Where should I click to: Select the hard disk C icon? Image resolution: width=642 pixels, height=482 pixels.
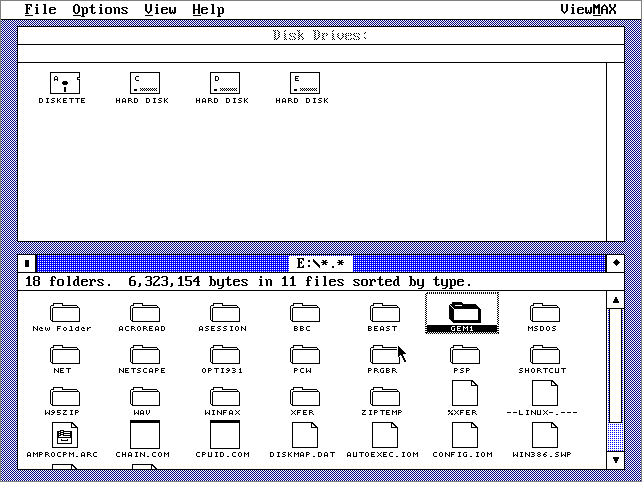pos(145,84)
